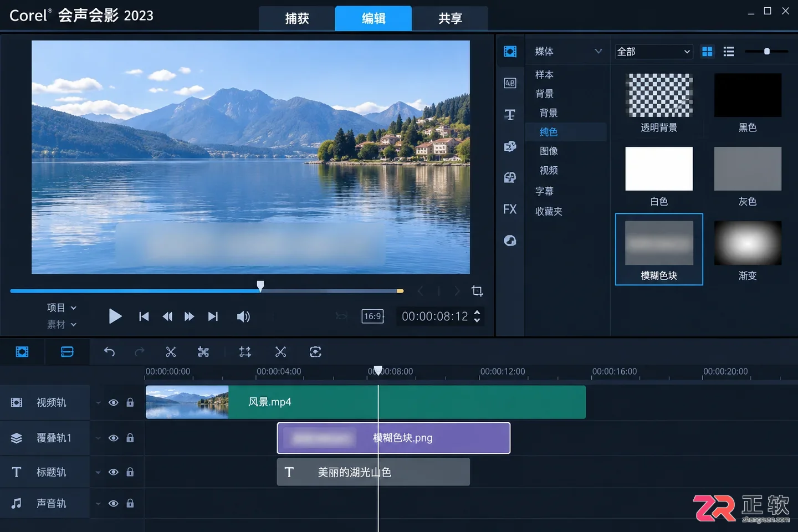The image size is (798, 532).
Task: Click the 00:00:08:12 timecode field
Action: tap(435, 316)
